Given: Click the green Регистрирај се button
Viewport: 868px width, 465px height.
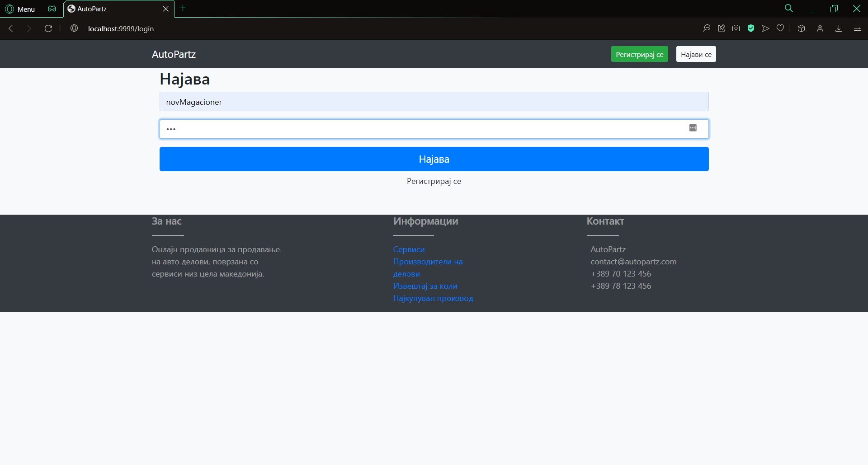Looking at the screenshot, I should click(639, 54).
